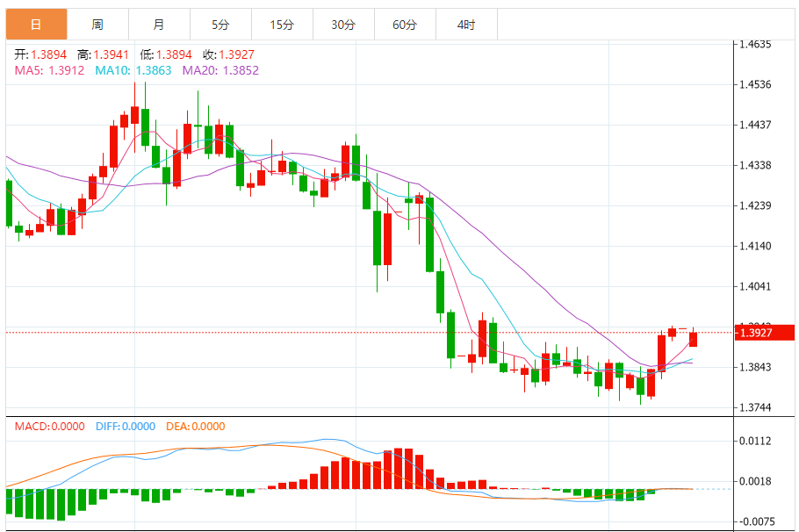This screenshot has height=532, width=799.
Task: Open the 4时 timeframe tab
Action: [x=466, y=25]
